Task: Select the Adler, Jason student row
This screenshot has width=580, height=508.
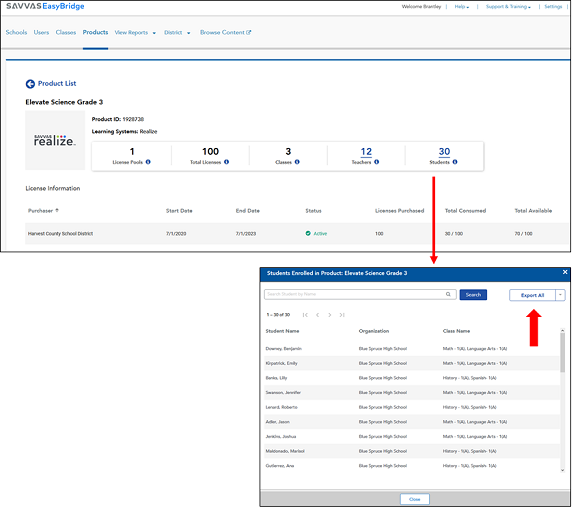Action: coord(411,422)
